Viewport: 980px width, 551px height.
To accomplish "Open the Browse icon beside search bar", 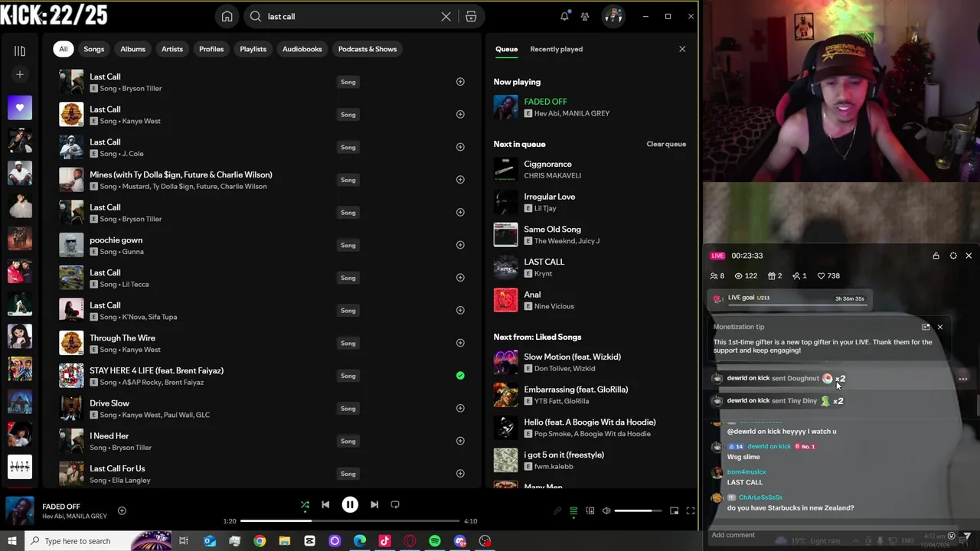I will click(x=471, y=16).
